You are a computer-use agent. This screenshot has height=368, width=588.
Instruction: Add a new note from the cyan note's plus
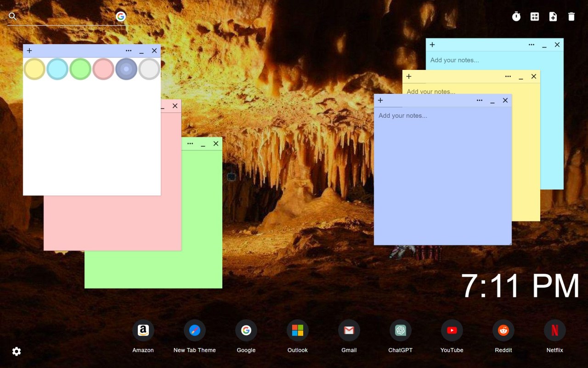click(432, 45)
